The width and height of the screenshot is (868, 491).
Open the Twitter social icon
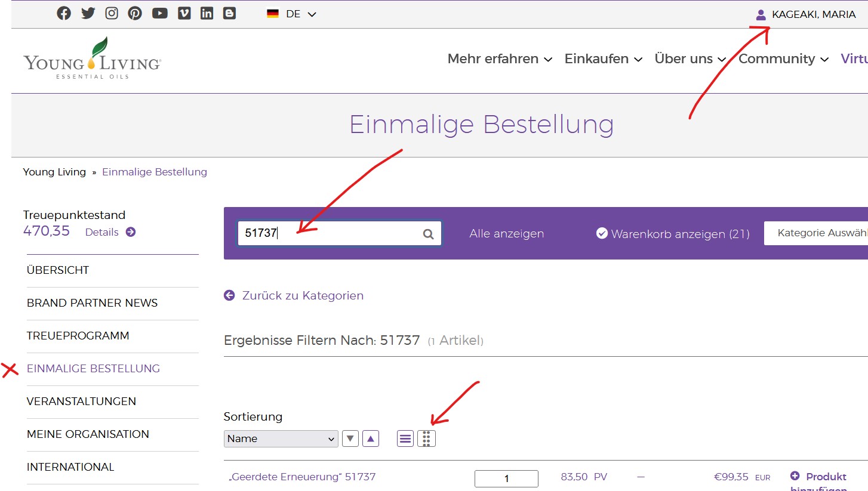tap(88, 14)
